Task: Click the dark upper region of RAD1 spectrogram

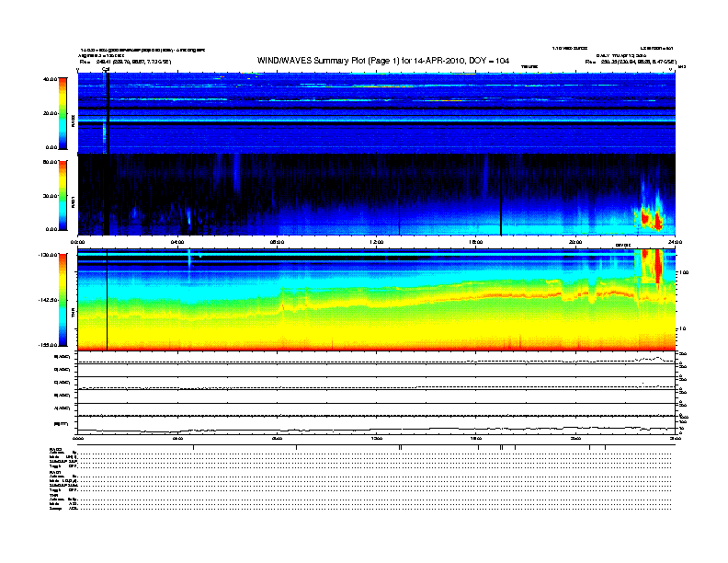Action: tap(376, 174)
